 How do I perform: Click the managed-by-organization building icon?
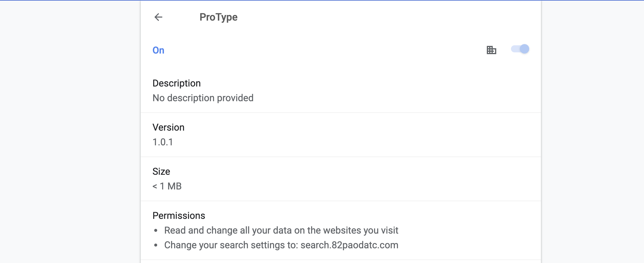click(491, 50)
